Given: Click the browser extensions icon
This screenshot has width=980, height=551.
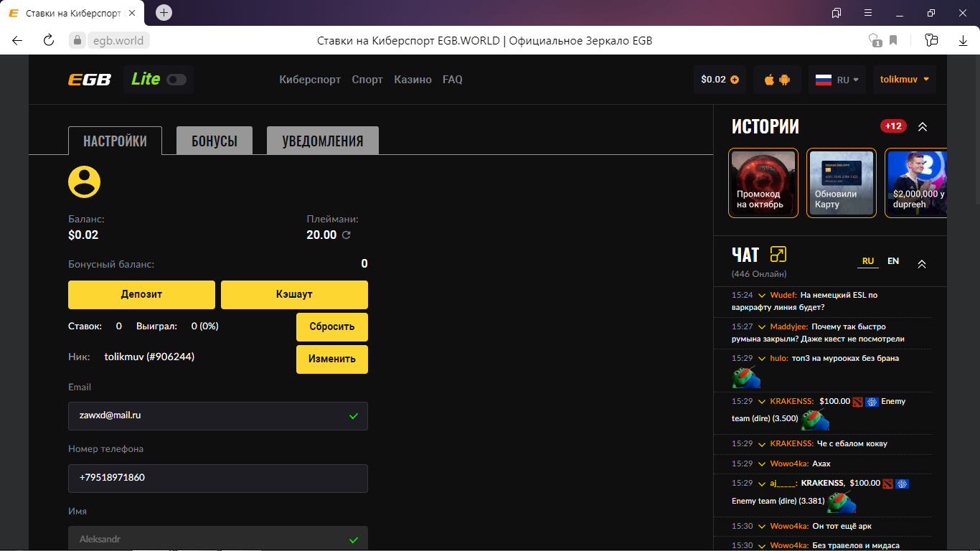Looking at the screenshot, I should 931,40.
